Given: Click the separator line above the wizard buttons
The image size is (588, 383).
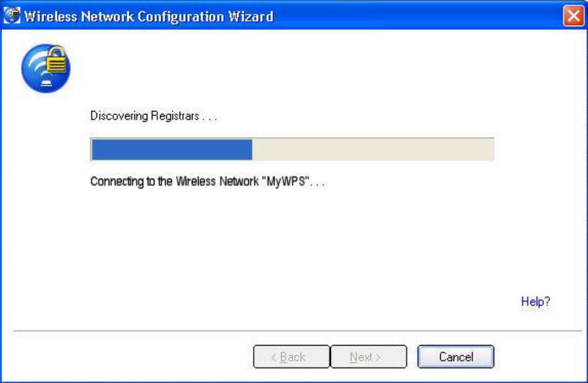Looking at the screenshot, I should [297, 331].
